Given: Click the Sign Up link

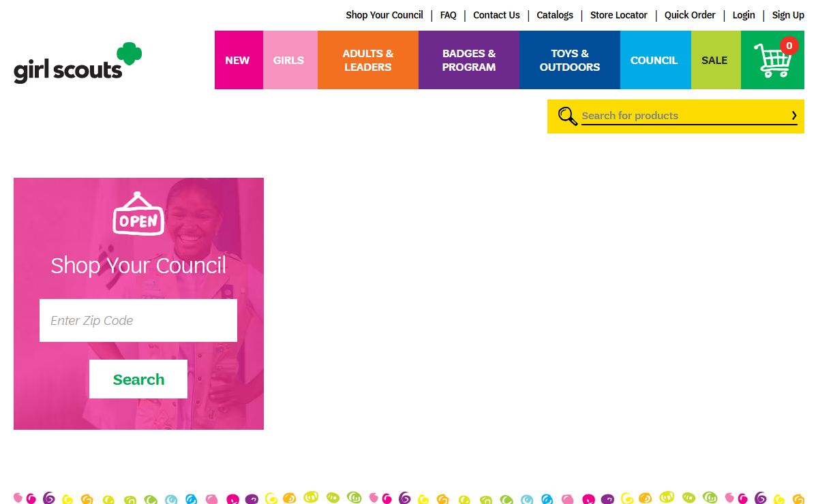Looking at the screenshot, I should (788, 15).
